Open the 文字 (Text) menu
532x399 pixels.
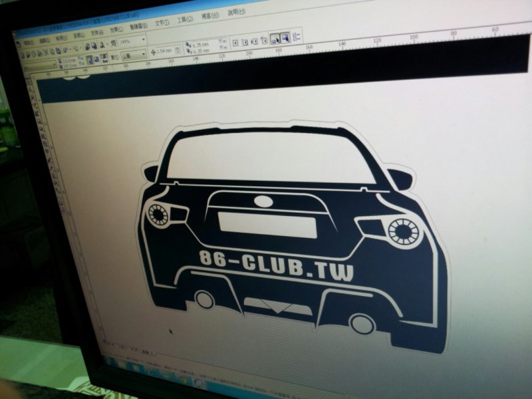[x=161, y=23]
